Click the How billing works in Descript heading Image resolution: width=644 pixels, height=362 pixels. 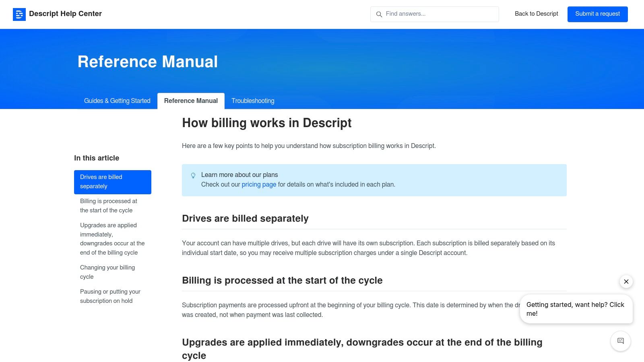click(266, 123)
